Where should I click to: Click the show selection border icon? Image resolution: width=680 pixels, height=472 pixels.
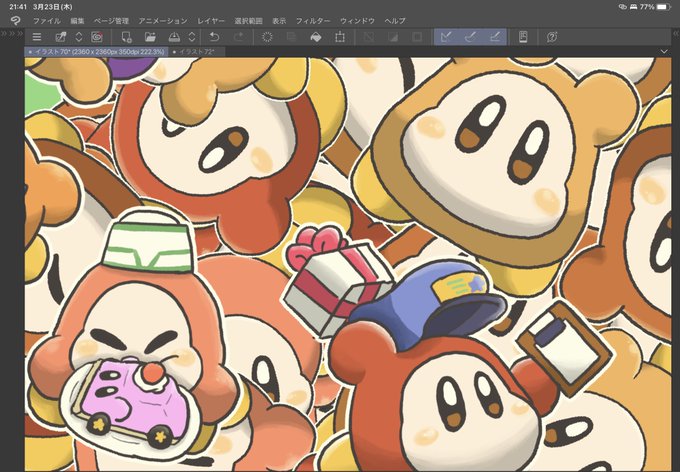click(417, 37)
